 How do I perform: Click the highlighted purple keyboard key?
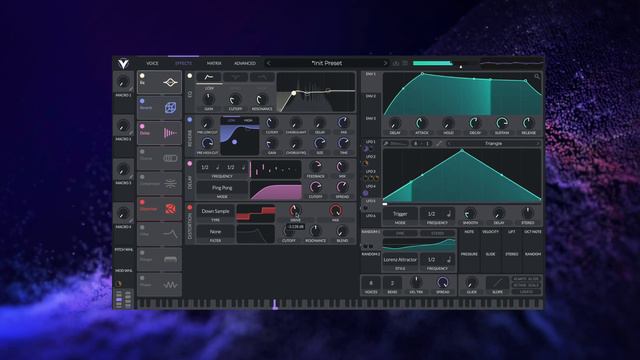[275, 304]
